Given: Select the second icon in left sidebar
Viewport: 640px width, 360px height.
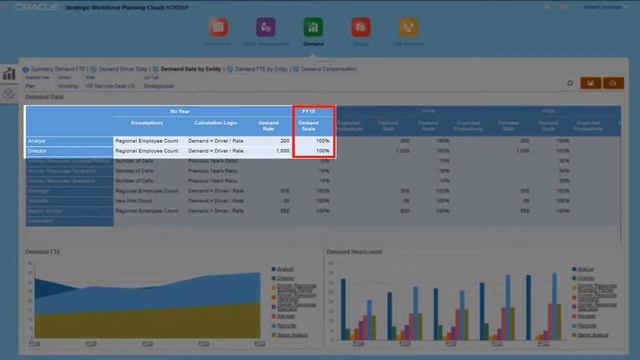Looking at the screenshot, I should point(9,94).
